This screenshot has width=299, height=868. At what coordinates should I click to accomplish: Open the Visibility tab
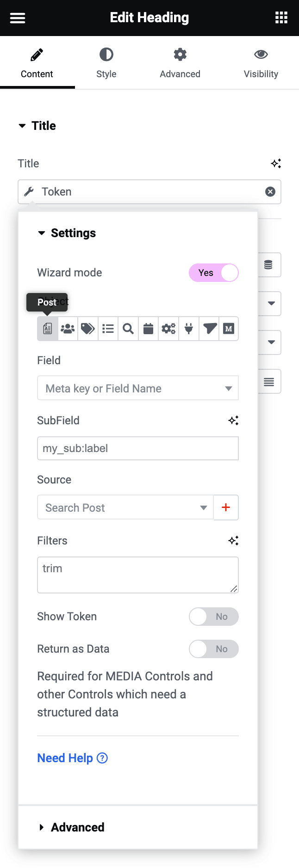point(261,63)
